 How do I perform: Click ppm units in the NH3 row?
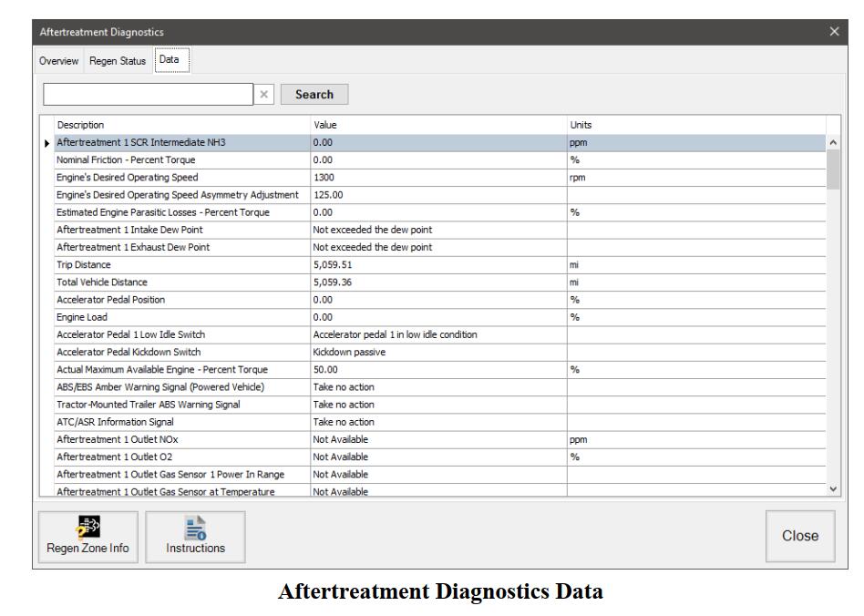pos(696,143)
